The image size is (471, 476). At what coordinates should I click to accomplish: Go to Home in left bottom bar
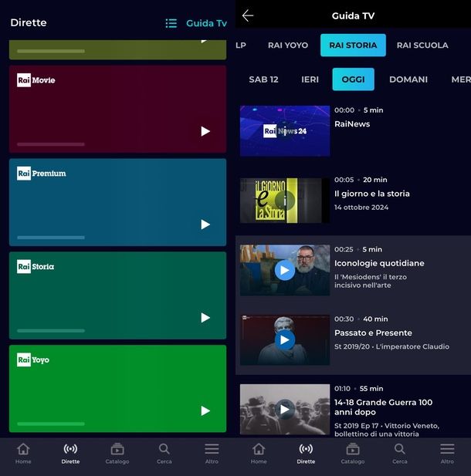pyautogui.click(x=23, y=454)
